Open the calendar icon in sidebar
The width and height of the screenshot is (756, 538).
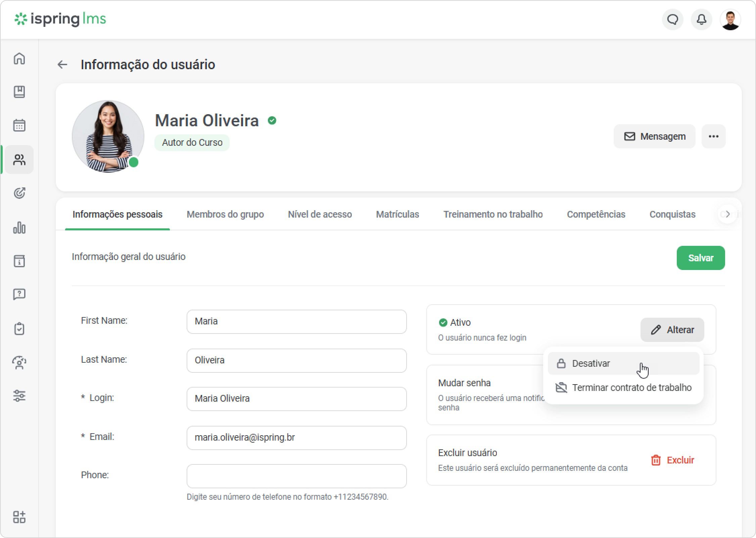19,126
